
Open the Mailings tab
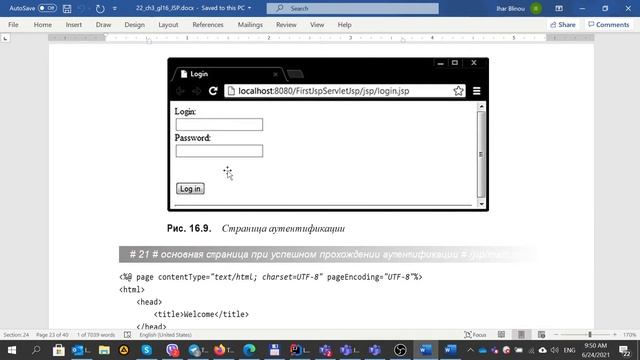click(x=250, y=24)
